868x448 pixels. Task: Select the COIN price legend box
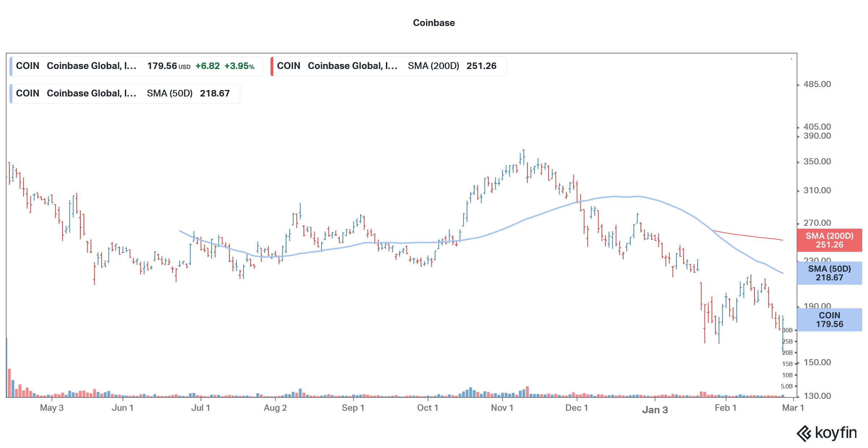click(136, 66)
